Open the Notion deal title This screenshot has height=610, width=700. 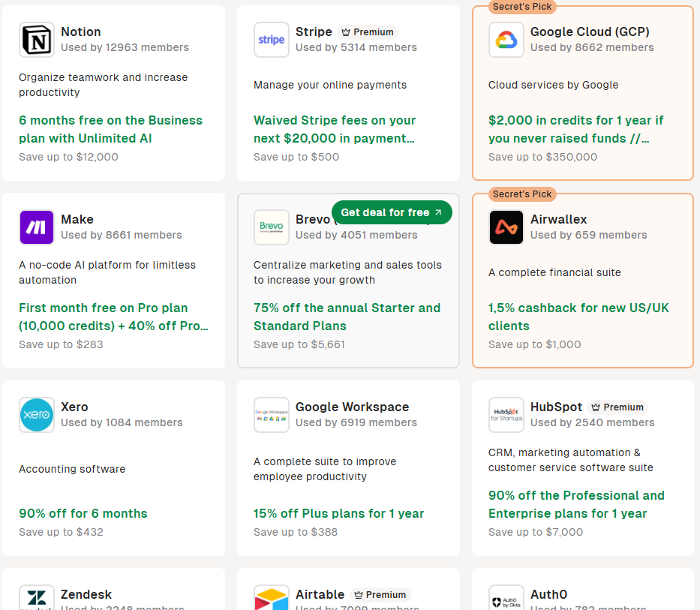81,32
